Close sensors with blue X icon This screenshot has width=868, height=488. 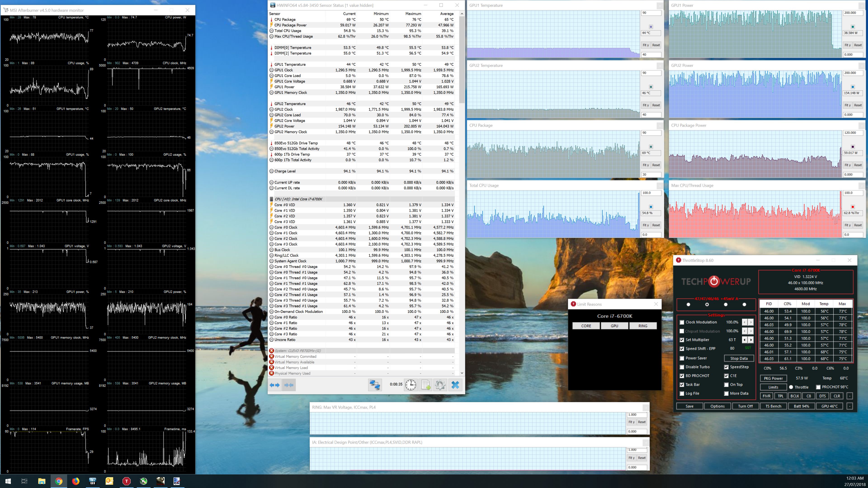[x=455, y=385]
